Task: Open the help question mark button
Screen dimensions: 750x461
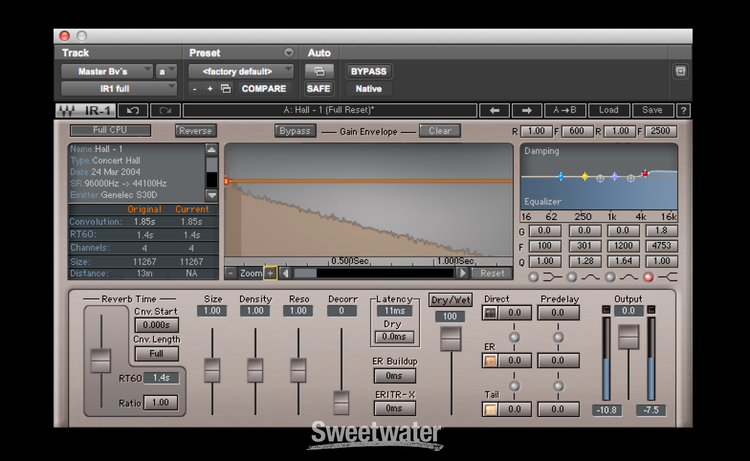Action: coord(683,110)
